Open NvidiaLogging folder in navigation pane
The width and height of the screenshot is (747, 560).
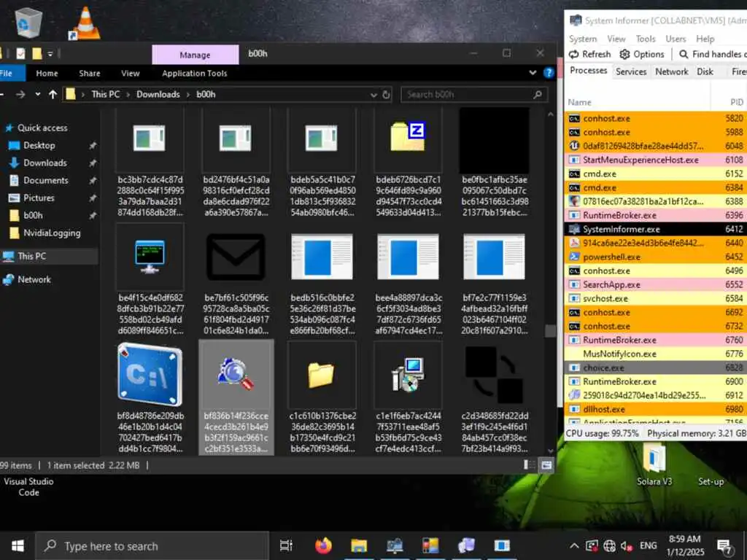pyautogui.click(x=52, y=233)
